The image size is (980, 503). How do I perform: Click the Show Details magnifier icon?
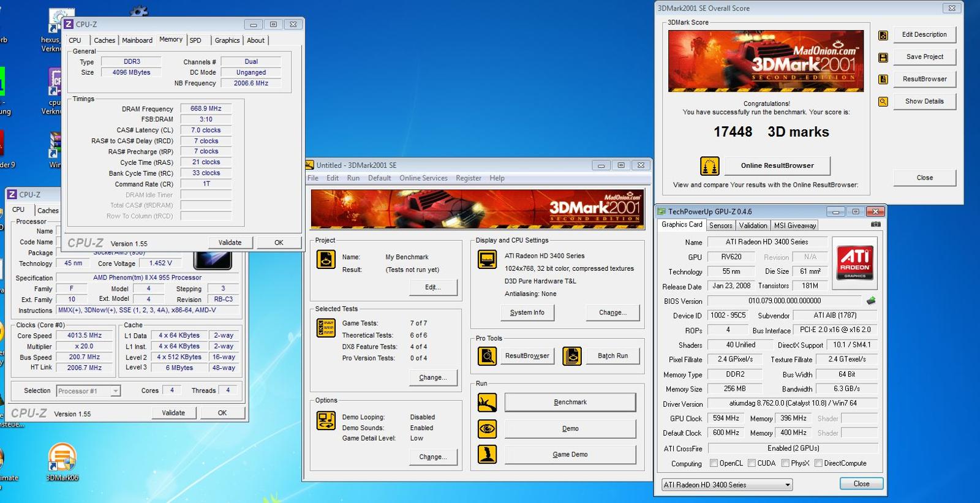[x=883, y=102]
